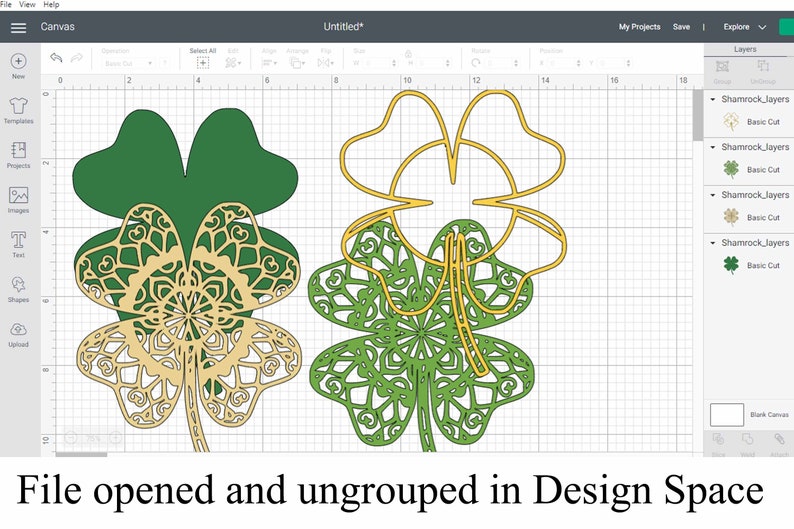The height and width of the screenshot is (529, 794).
Task: Click the Slice icon
Action: 718,439
